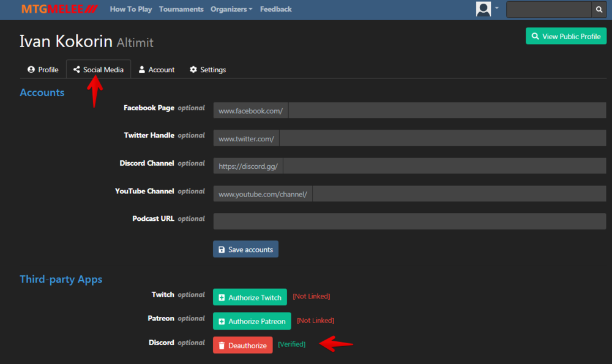Click the View Public Profile button
The height and width of the screenshot is (364, 612).
[x=565, y=36]
